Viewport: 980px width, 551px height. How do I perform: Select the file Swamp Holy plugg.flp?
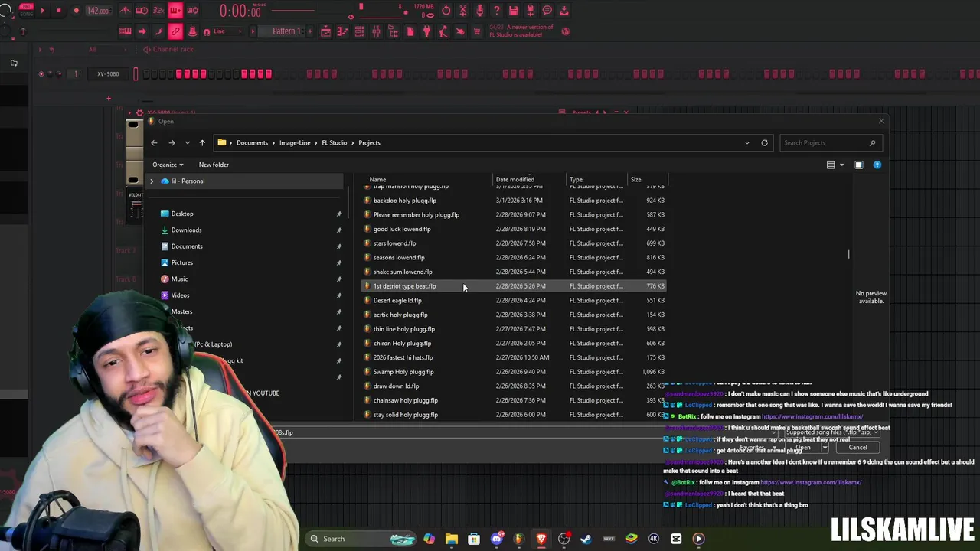coord(513,372)
